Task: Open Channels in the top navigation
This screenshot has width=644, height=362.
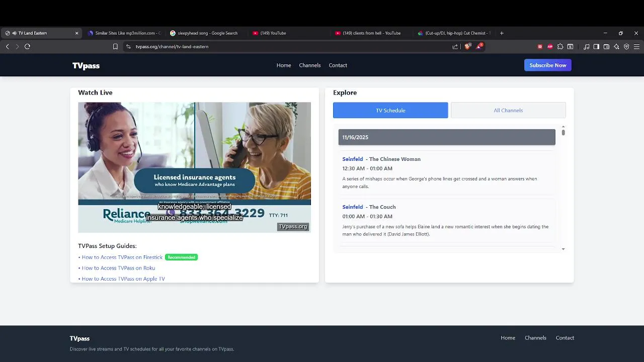Action: (x=310, y=65)
